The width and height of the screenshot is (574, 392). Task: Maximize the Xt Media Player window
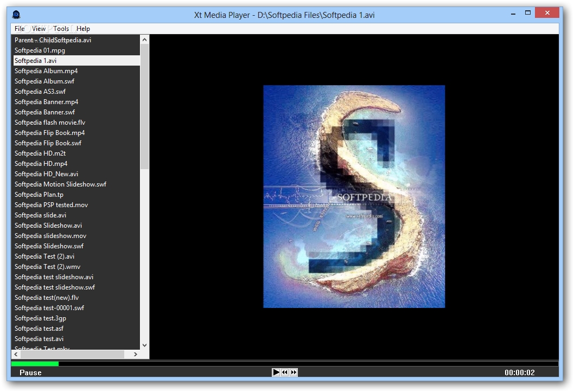(527, 13)
